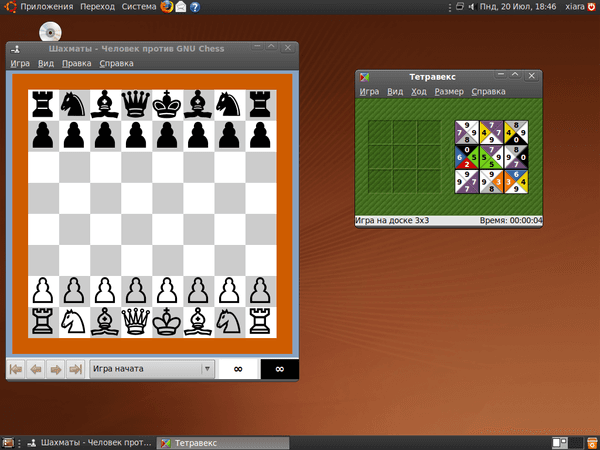Select the white bishop on c1
The image size is (600, 450).
click(x=105, y=322)
